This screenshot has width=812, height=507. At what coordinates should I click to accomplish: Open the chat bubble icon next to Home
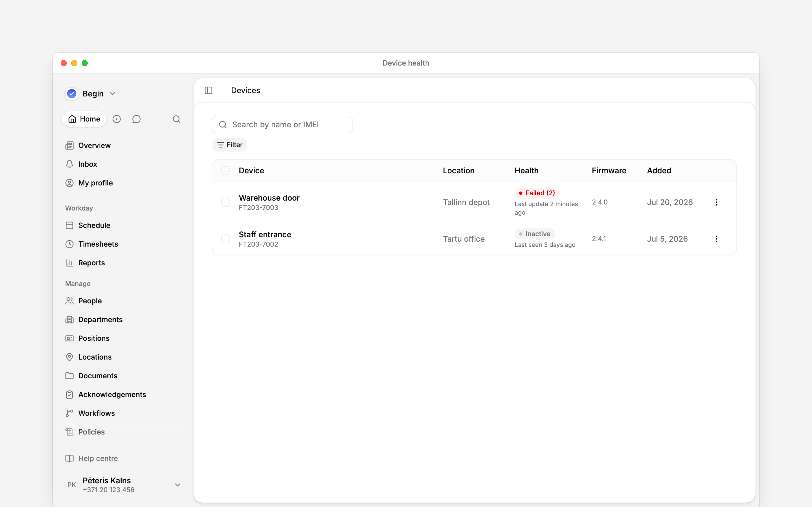(x=136, y=119)
